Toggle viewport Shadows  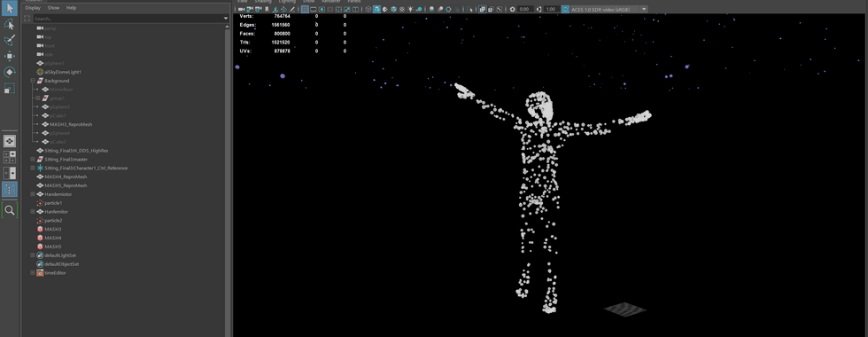click(x=419, y=10)
